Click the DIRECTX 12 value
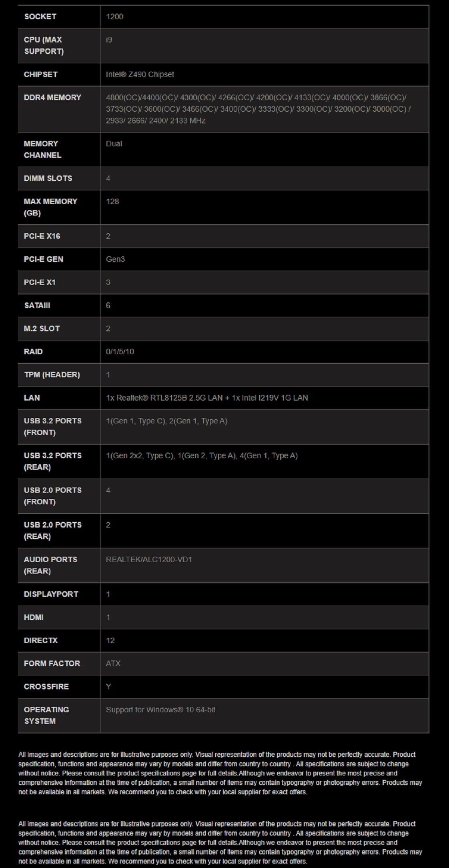Screen dimensions: 449x868 click(110, 640)
